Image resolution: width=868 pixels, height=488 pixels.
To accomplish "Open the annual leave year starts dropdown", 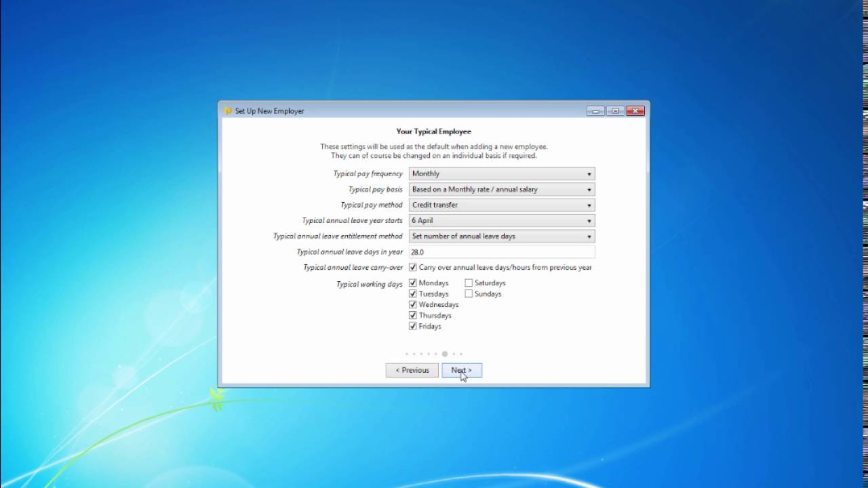I will point(502,220).
